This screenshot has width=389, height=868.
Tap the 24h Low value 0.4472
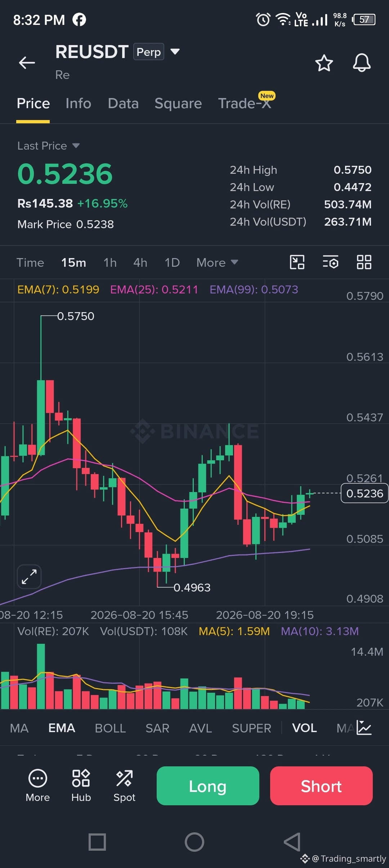(352, 187)
